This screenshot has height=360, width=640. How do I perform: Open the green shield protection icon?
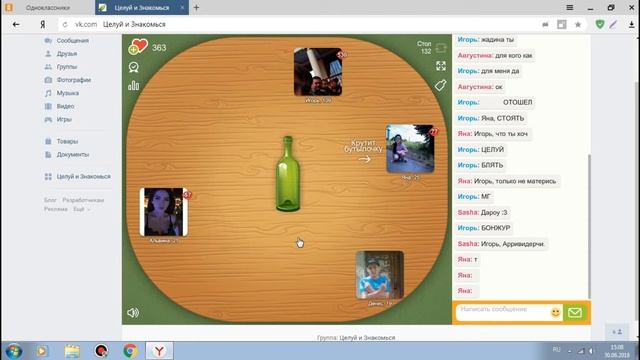[600, 24]
